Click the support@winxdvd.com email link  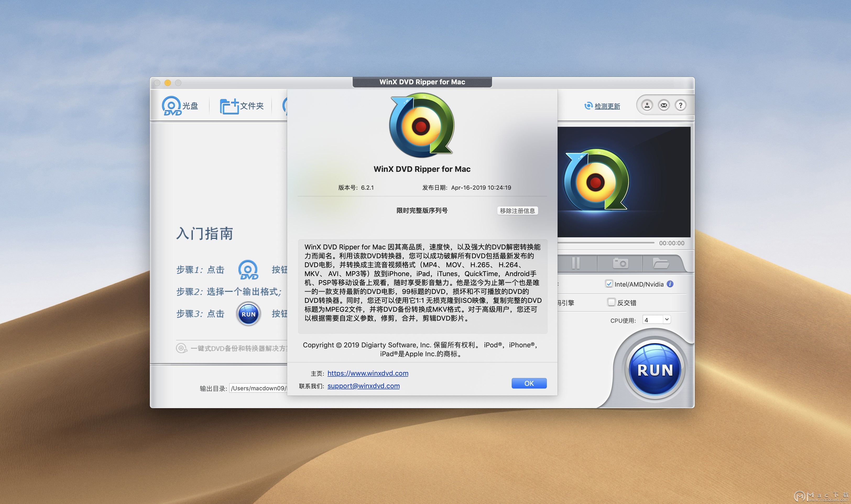pos(363,386)
